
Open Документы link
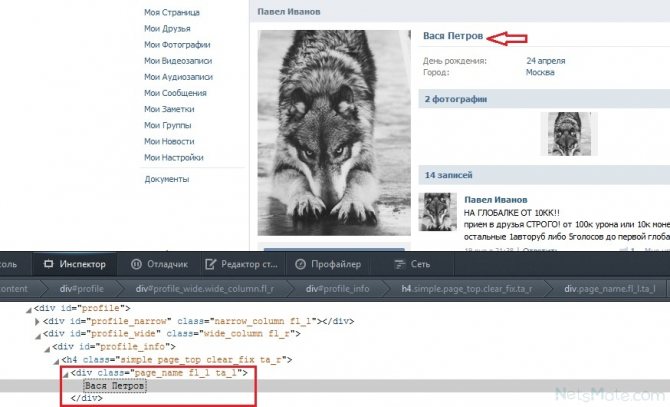coord(167,179)
